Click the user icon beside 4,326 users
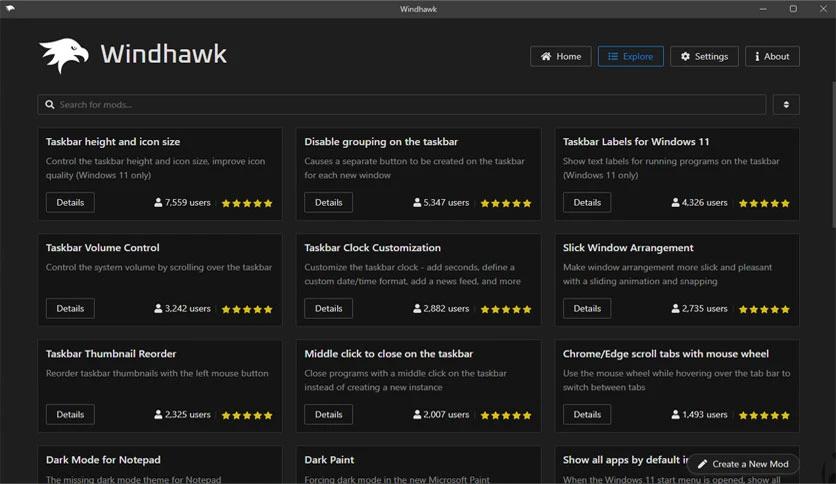The height and width of the screenshot is (484, 836). point(676,203)
